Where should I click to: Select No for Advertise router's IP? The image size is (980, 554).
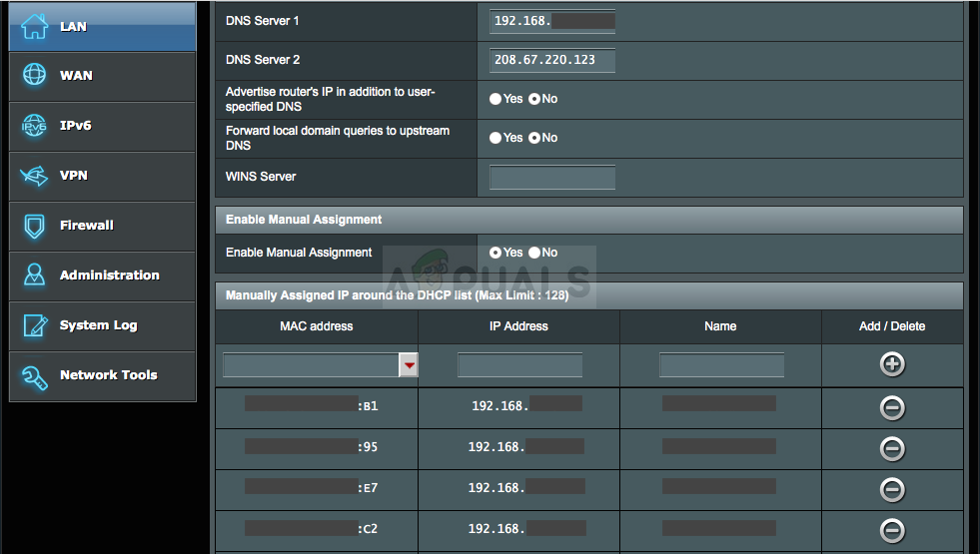[534, 99]
